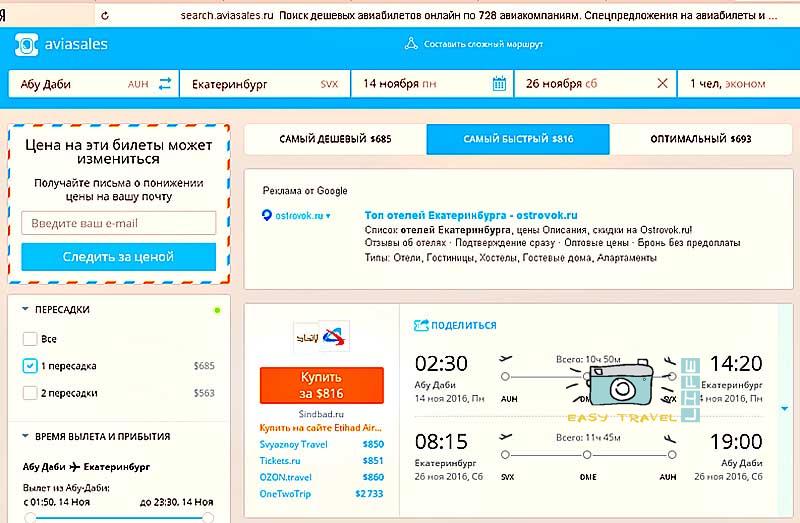Click right handle of departure time slider

click(x=208, y=518)
